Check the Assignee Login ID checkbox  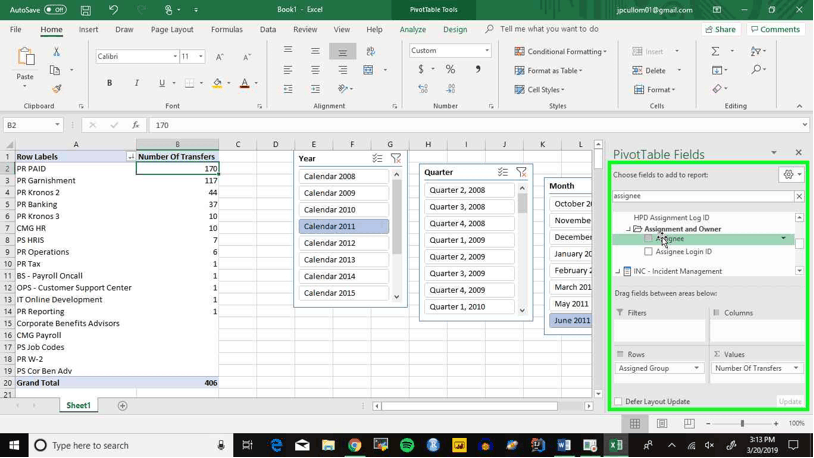(x=648, y=251)
